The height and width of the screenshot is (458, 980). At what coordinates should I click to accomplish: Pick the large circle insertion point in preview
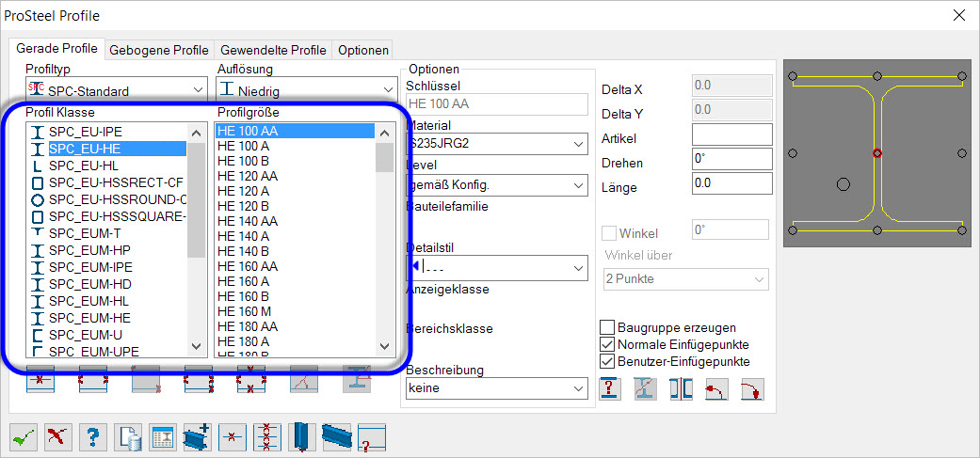843,183
